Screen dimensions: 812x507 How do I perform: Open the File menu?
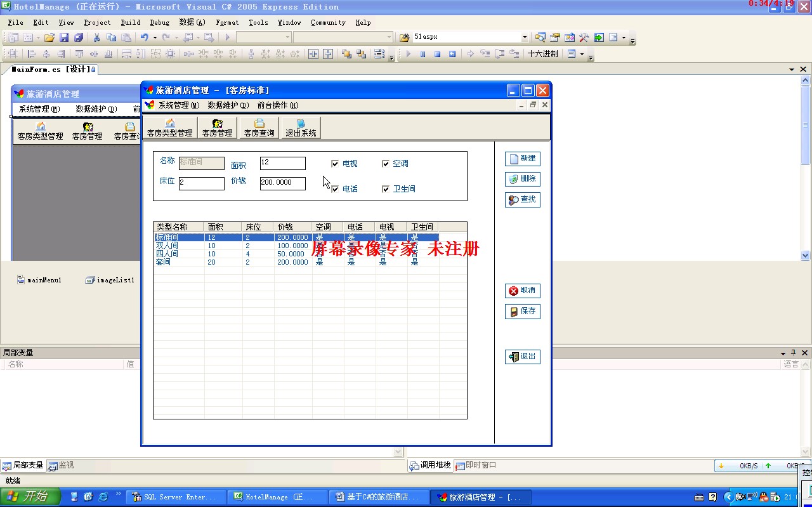[x=15, y=22]
